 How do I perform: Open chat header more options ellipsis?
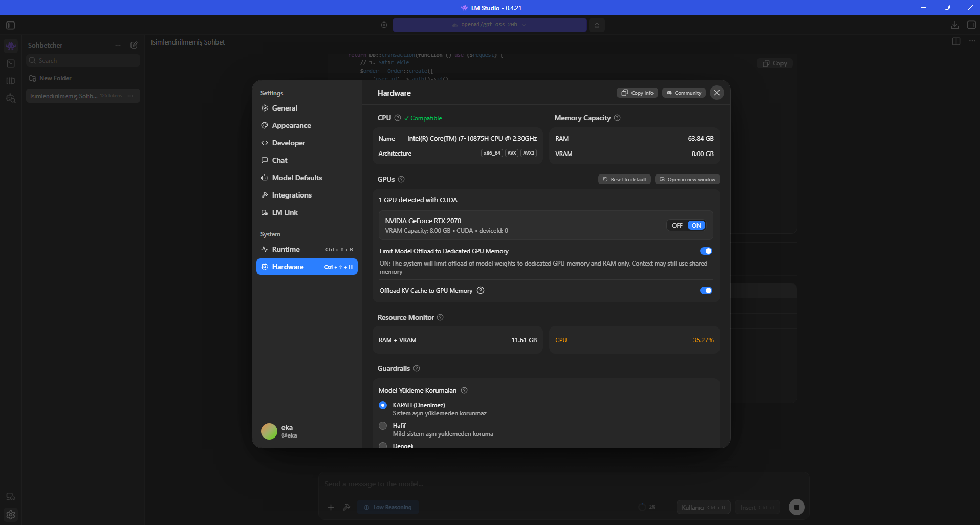(972, 41)
